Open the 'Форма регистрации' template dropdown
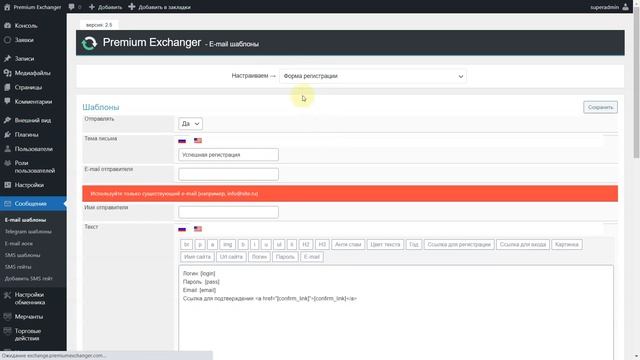Viewport: 640px width, 360px height. (373, 76)
